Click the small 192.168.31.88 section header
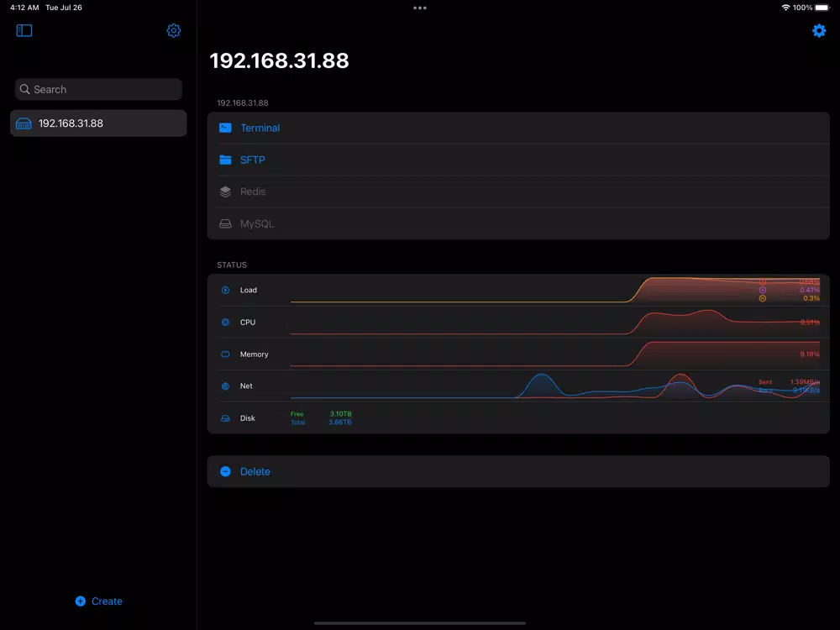 (243, 102)
